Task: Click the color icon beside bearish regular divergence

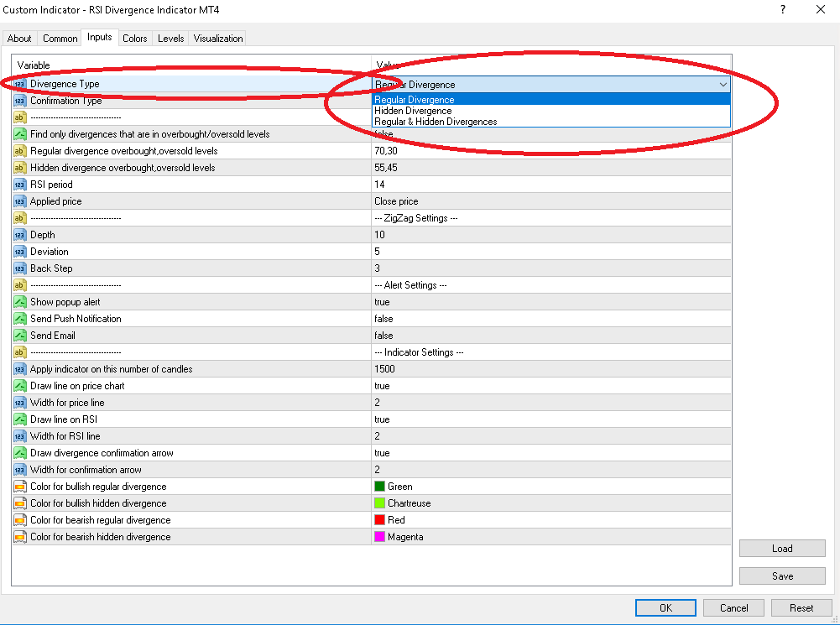Action: [x=20, y=520]
